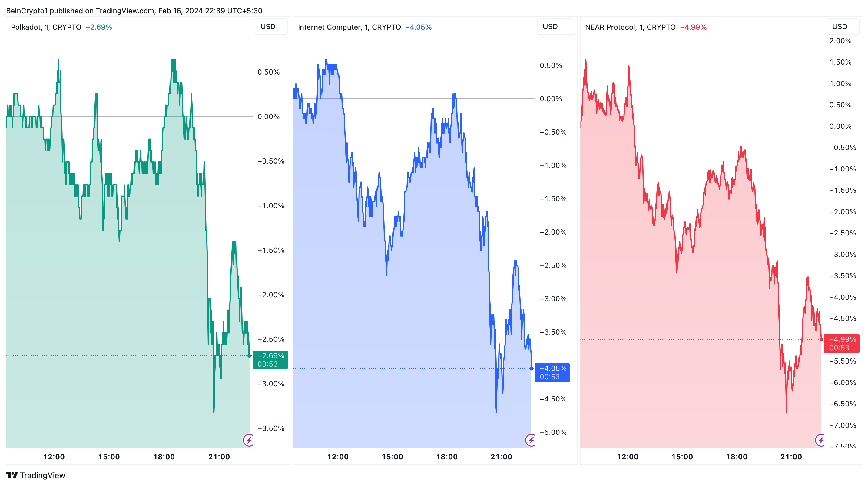
Task: Click the TradingView logo at the bottom left
Action: point(35,475)
